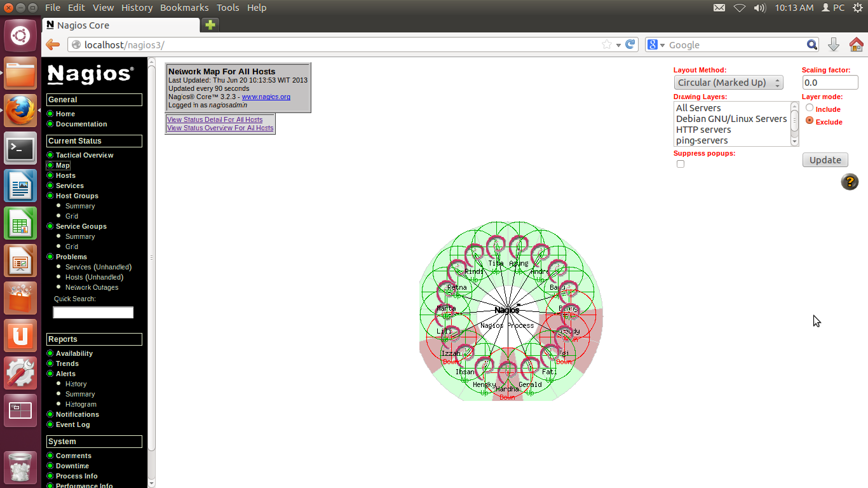Go to Firefox home page icon
Viewport: 868px width, 488px height.
coord(856,44)
